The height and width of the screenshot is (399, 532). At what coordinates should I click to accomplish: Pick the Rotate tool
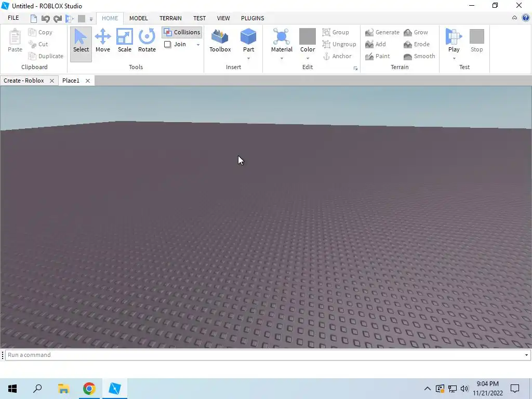(x=147, y=42)
